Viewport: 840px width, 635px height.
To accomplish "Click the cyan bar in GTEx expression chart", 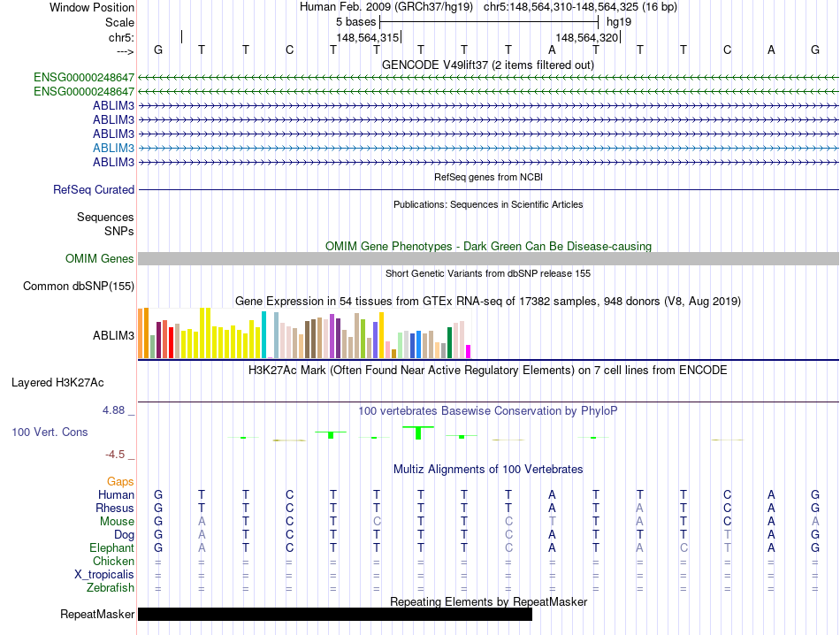I will tap(263, 335).
